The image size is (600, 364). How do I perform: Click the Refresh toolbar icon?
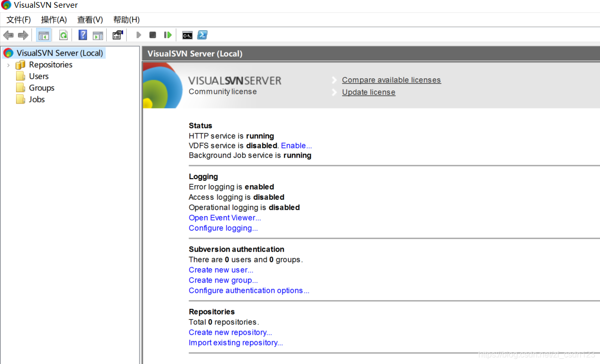(x=63, y=35)
